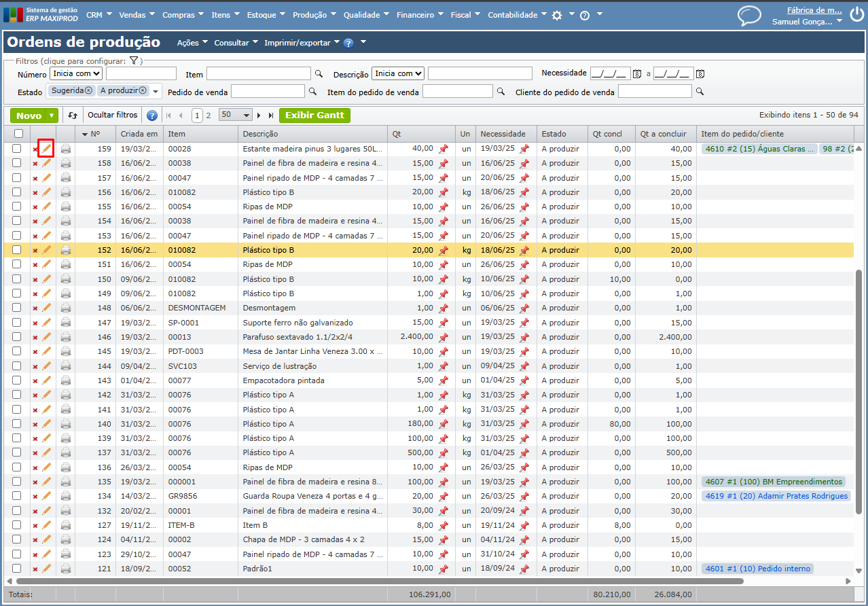Screen dimensions: 868x606
Task: Click the Pedido de venda input field
Action: click(x=268, y=91)
